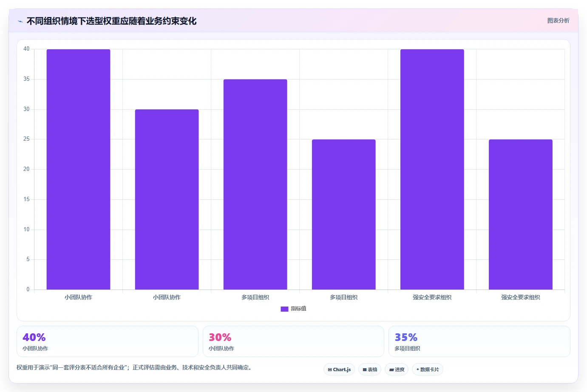The height and width of the screenshot is (392, 587).
Task: Click x-axis label 强安全要求组织 beneath the 25 bar
Action: pyautogui.click(x=520, y=297)
